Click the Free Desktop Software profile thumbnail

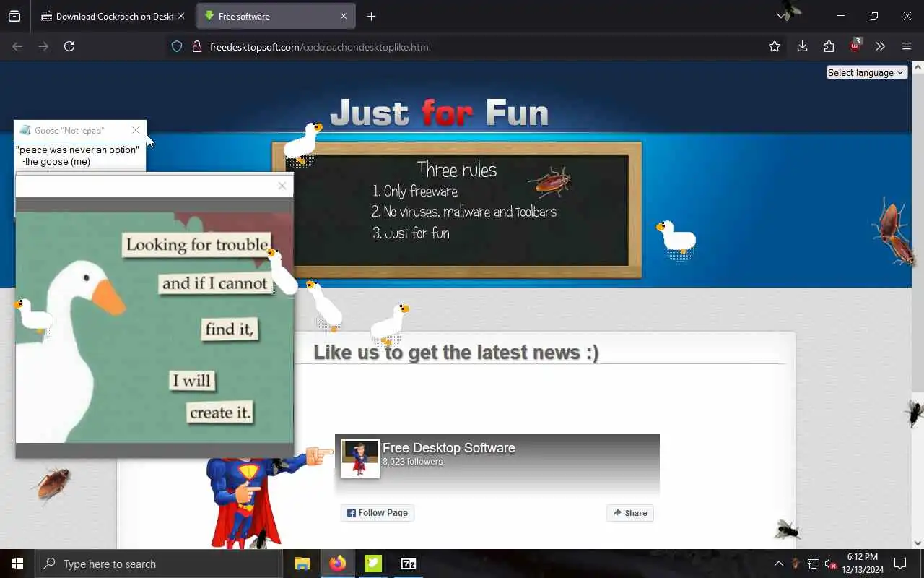(359, 459)
